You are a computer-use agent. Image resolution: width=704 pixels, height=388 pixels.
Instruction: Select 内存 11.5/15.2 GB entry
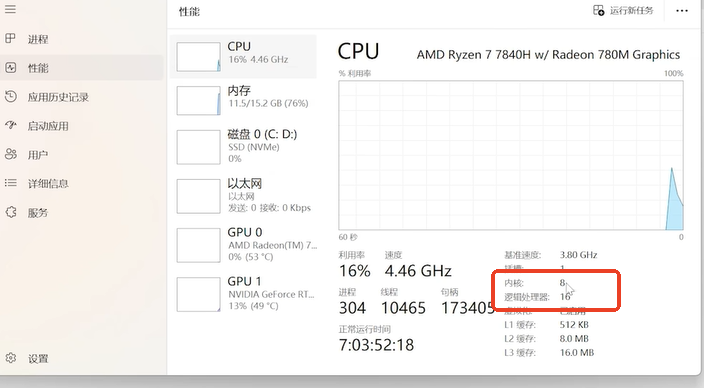pos(243,101)
